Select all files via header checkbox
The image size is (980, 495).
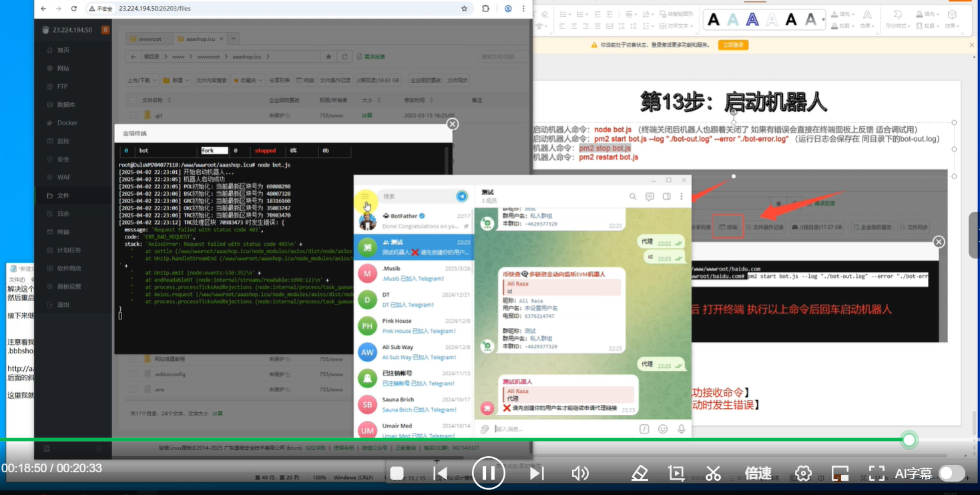click(x=134, y=100)
